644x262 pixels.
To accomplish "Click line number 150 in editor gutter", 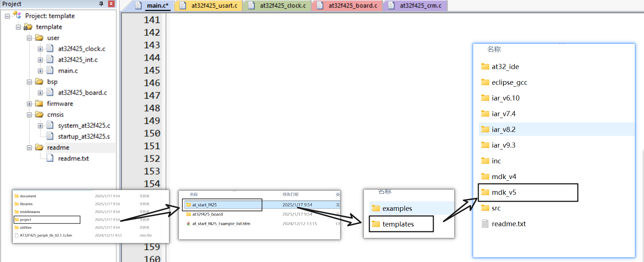I will (x=152, y=133).
